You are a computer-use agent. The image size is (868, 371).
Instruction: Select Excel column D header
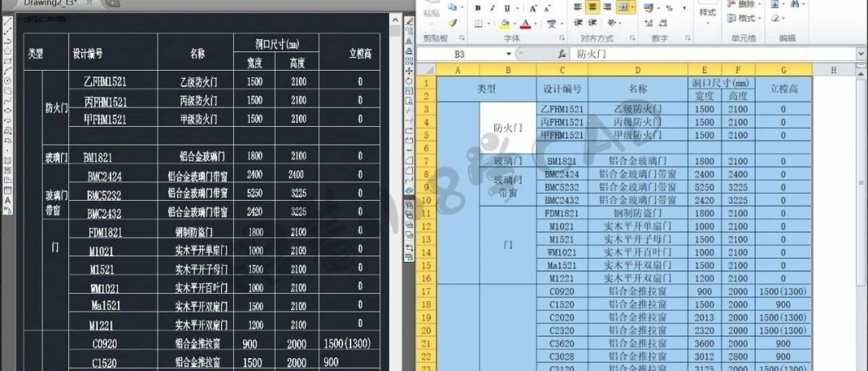(637, 70)
